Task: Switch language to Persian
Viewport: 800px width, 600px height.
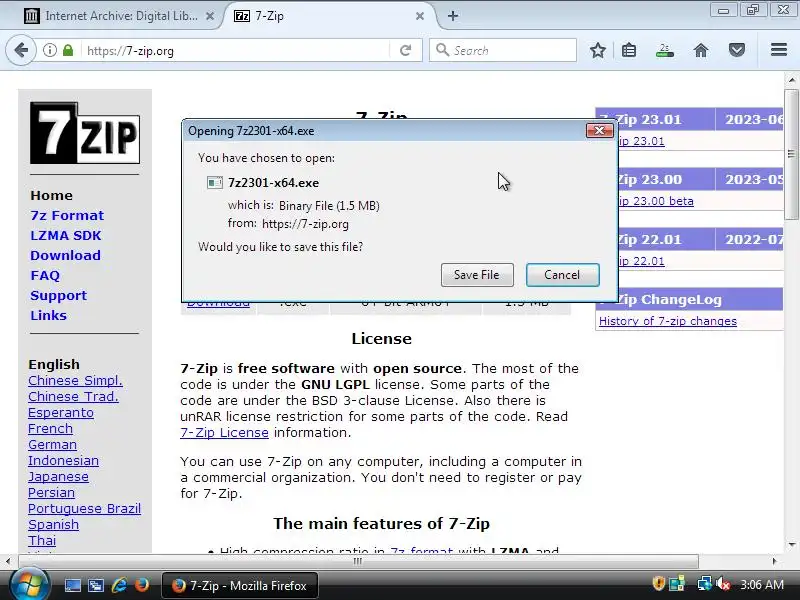Action: [x=52, y=493]
